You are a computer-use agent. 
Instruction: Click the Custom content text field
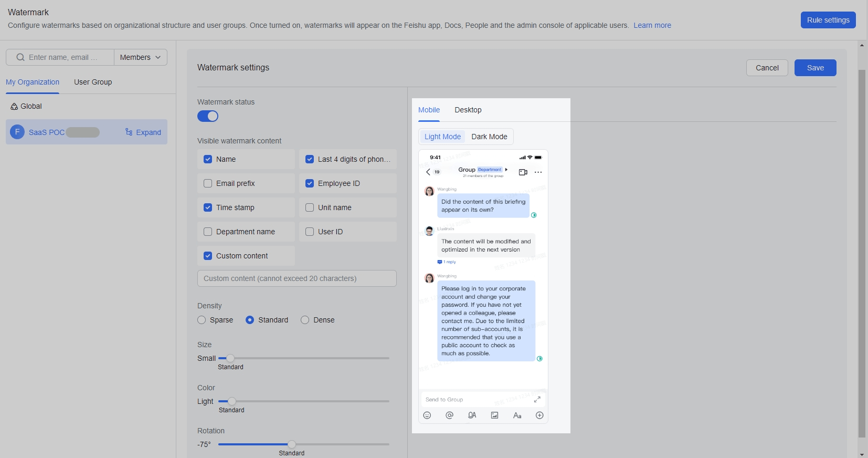(297, 278)
